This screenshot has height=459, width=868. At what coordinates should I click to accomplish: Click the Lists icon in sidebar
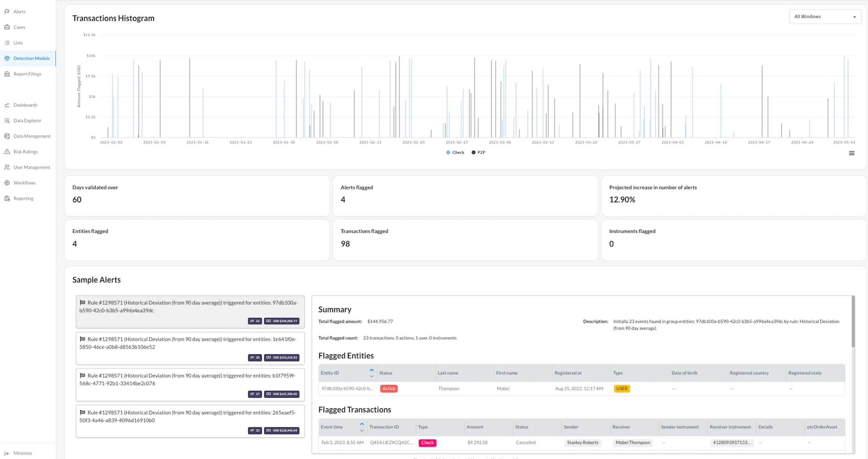(7, 43)
